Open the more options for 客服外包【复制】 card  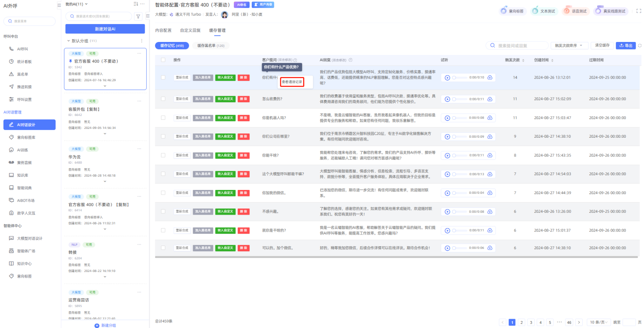139,101
